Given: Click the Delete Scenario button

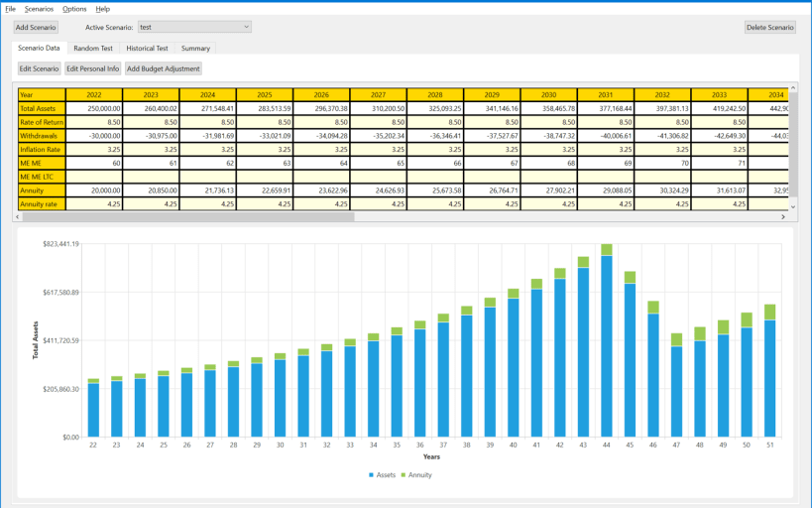Looking at the screenshot, I should pyautogui.click(x=770, y=27).
